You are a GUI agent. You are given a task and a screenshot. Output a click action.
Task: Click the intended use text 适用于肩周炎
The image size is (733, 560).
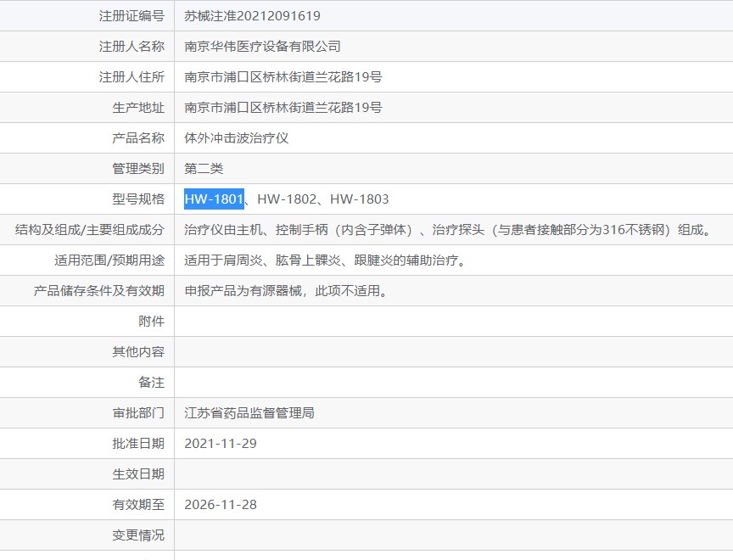pyautogui.click(x=327, y=260)
